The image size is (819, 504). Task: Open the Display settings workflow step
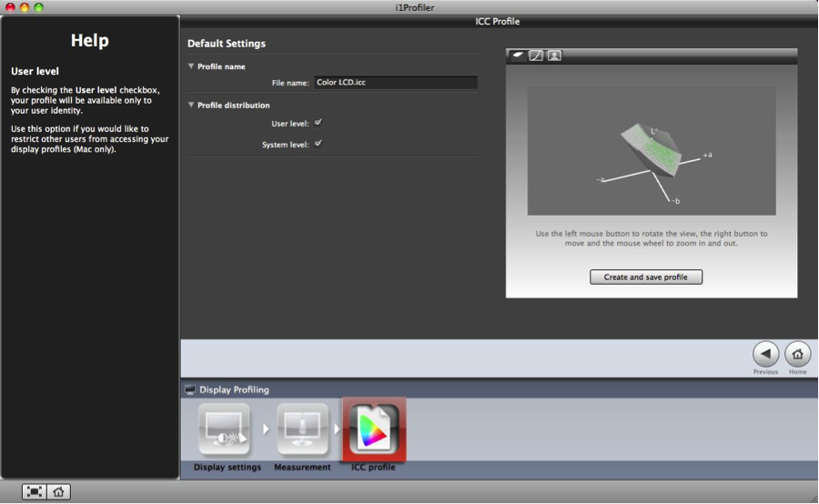point(227,430)
